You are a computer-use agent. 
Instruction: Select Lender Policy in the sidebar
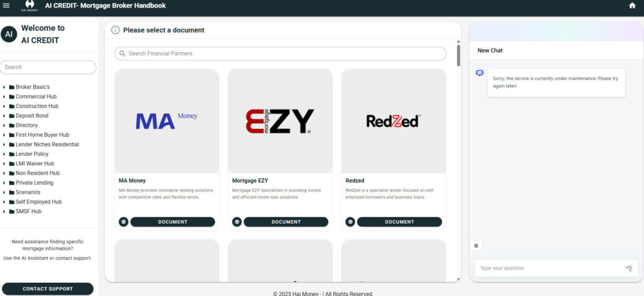click(32, 154)
